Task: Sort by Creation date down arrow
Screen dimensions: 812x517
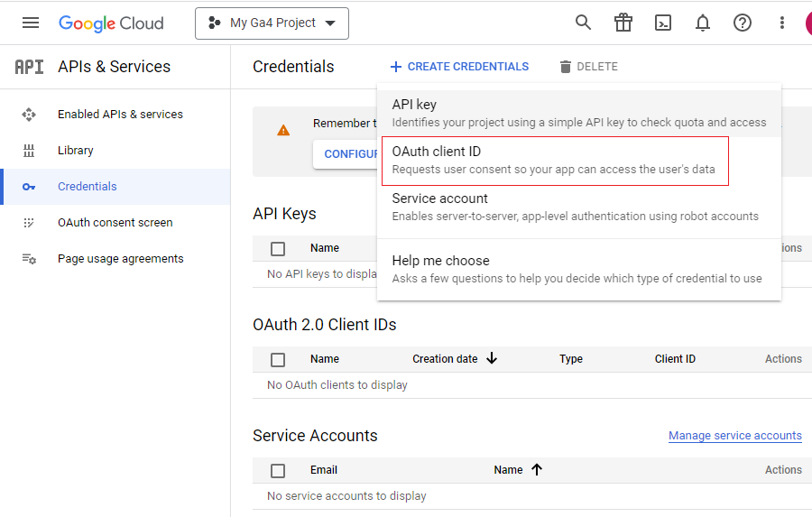Action: pyautogui.click(x=492, y=358)
